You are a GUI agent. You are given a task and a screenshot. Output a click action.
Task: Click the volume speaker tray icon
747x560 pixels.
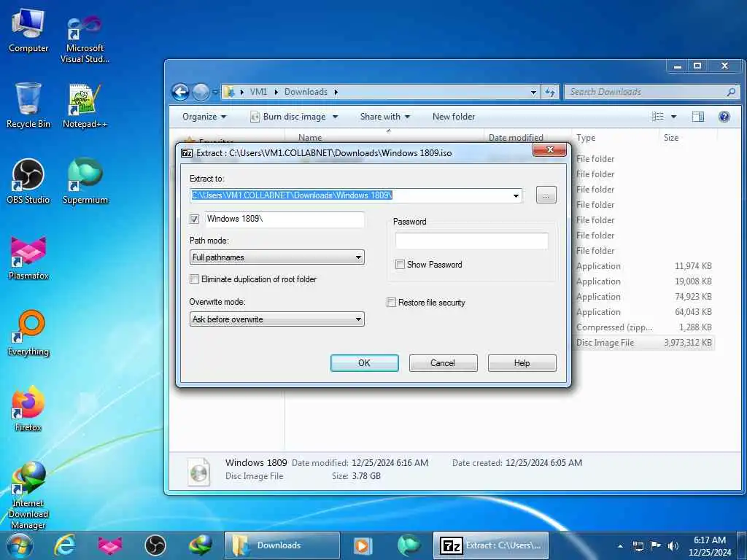pos(673,545)
